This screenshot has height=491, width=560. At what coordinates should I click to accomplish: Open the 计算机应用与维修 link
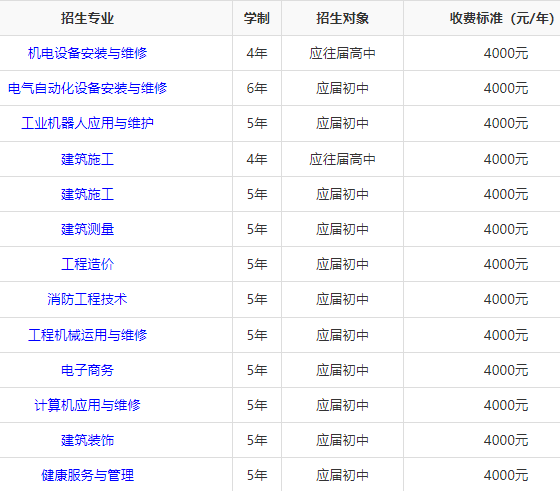(x=88, y=405)
